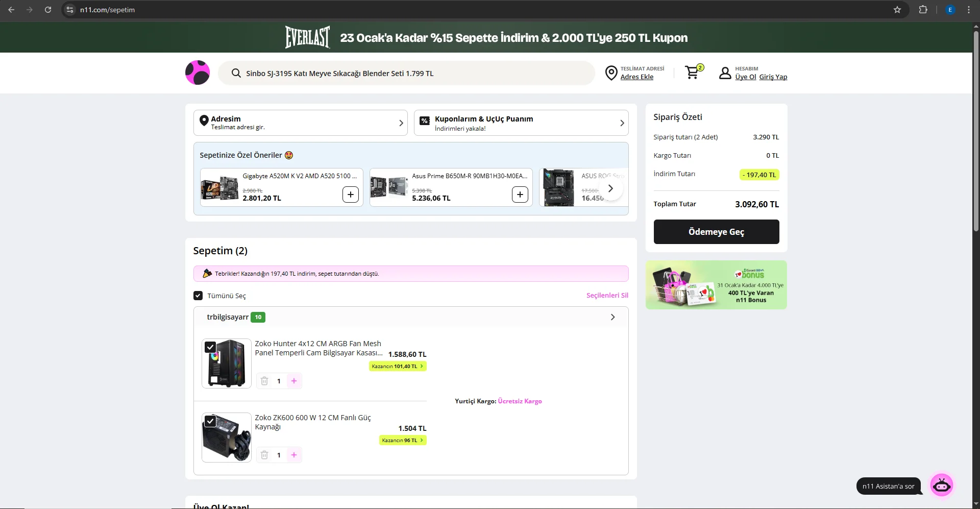Expand Kuponlarım & UçUç Puanım row

point(521,123)
